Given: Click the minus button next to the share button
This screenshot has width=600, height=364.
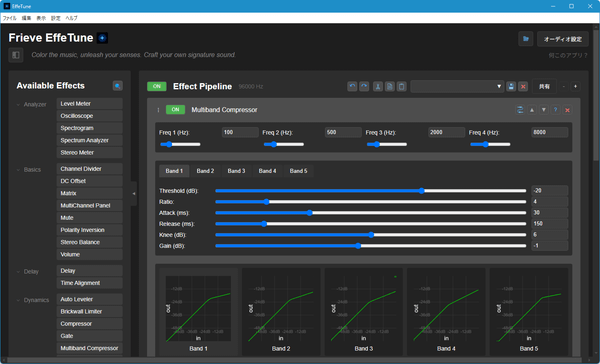Looking at the screenshot, I should (564, 87).
